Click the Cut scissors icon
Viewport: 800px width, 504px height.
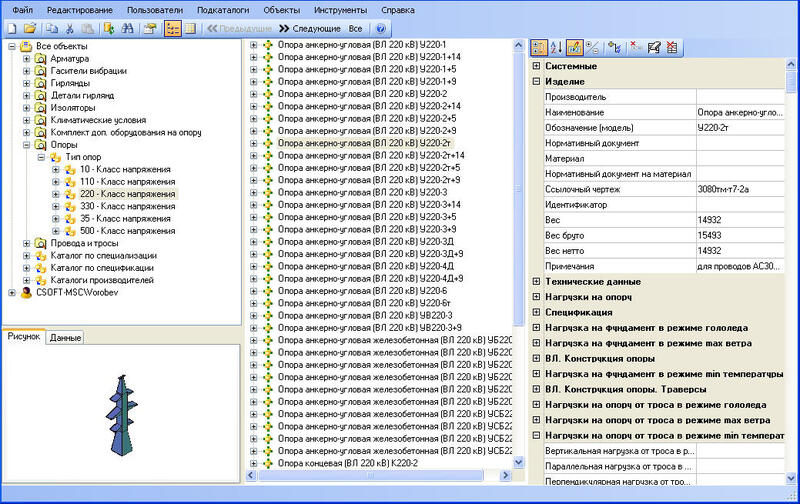tap(70, 29)
